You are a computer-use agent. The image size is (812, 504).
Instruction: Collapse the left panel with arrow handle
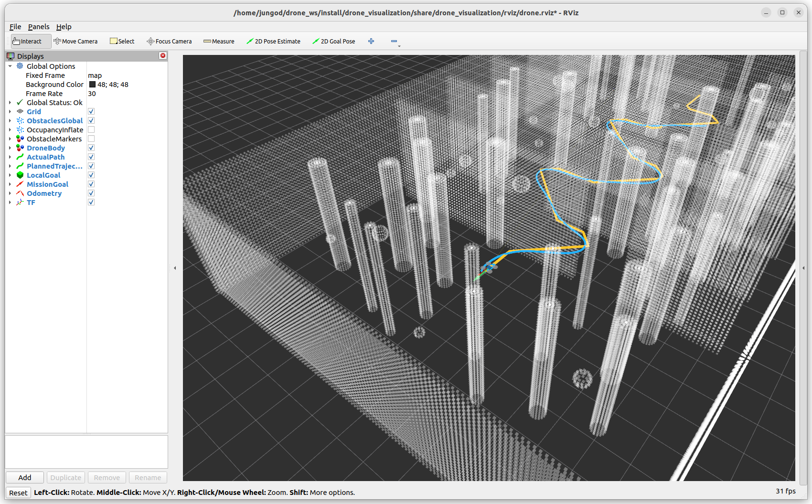pos(175,268)
